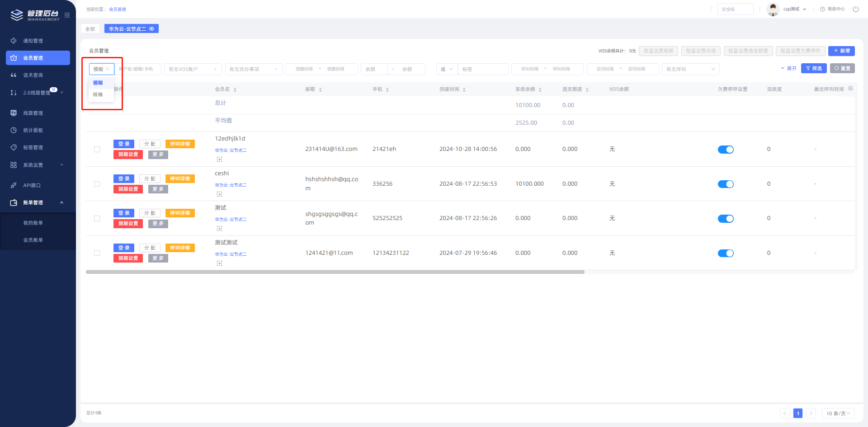Open the 或 logic dropdown

click(x=447, y=69)
